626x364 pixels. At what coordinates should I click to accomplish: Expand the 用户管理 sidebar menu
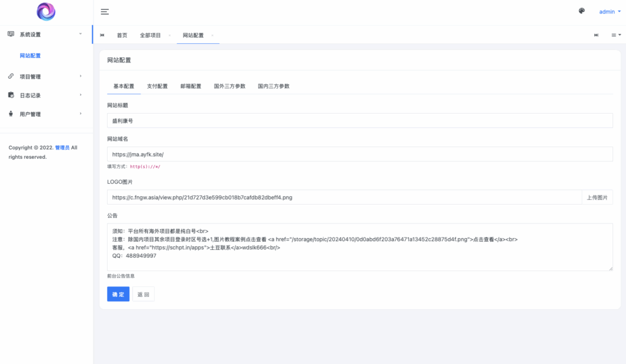(46, 114)
